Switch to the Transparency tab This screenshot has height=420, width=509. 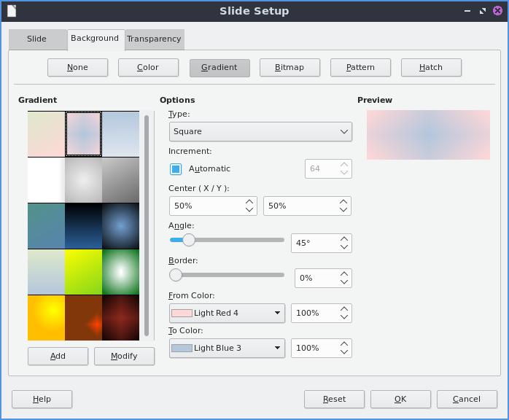(154, 39)
